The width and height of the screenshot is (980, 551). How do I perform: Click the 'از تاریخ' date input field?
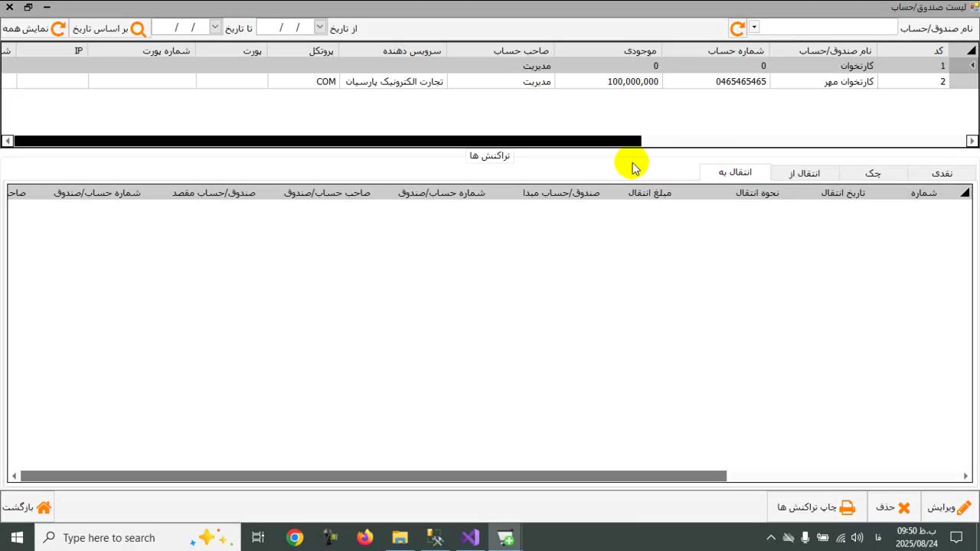[x=286, y=28]
